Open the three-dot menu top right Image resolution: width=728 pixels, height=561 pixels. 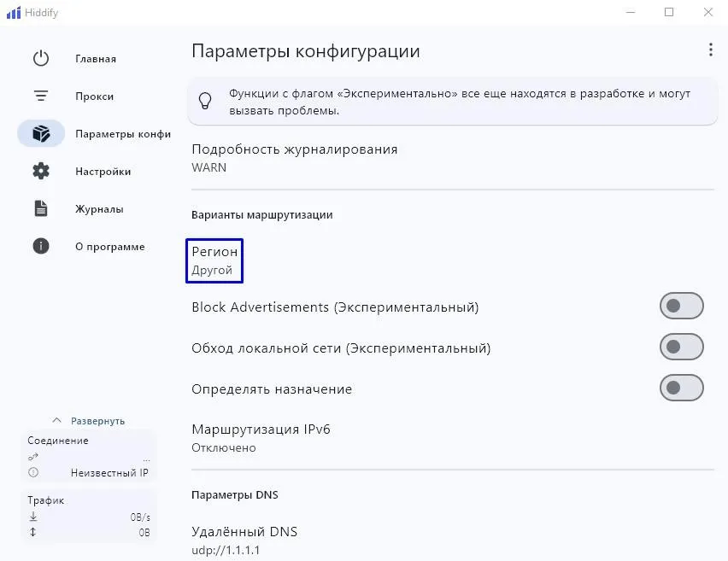click(x=710, y=50)
